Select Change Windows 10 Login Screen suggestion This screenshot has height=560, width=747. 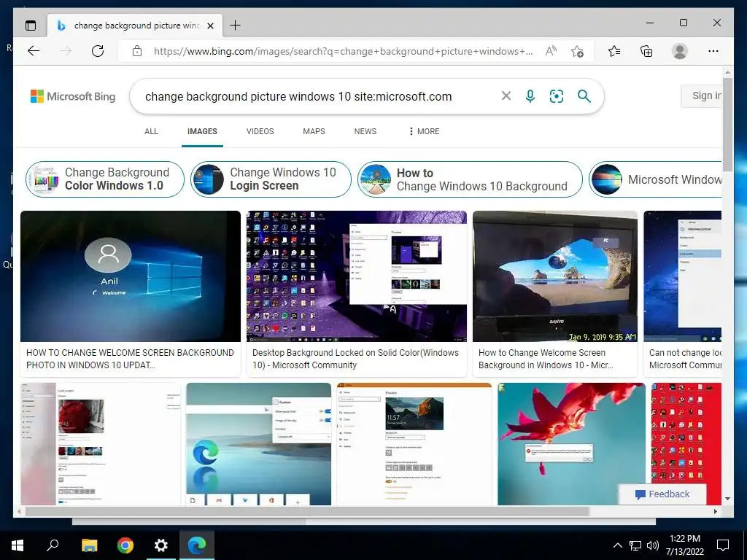[x=271, y=179]
